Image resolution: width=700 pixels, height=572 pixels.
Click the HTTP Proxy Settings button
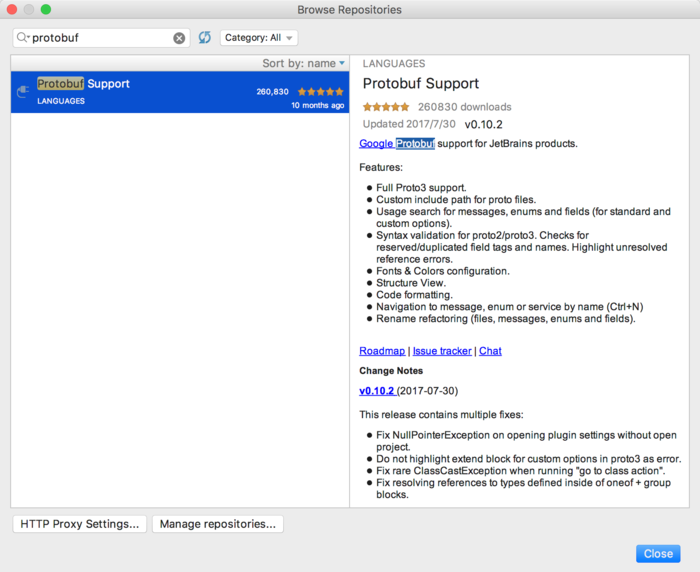(x=80, y=524)
